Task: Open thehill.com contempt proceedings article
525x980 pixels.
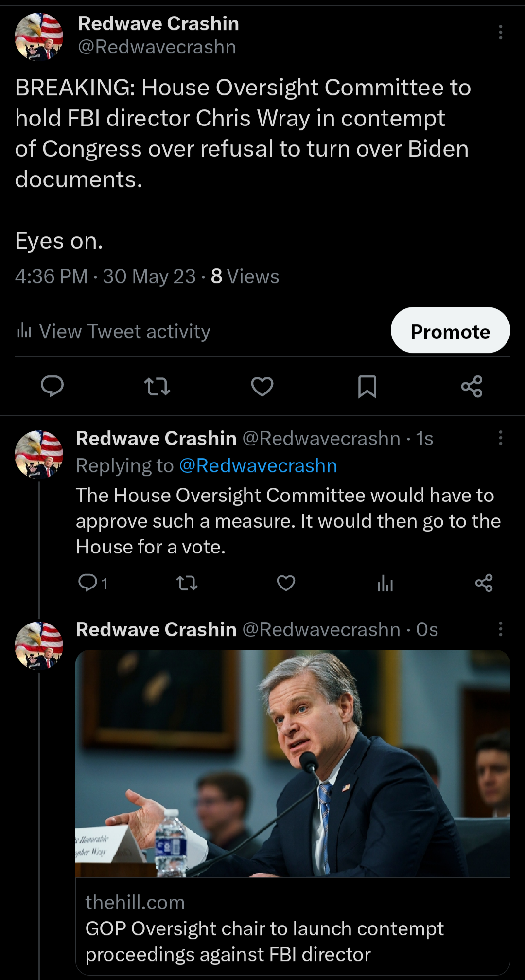Action: pyautogui.click(x=264, y=941)
